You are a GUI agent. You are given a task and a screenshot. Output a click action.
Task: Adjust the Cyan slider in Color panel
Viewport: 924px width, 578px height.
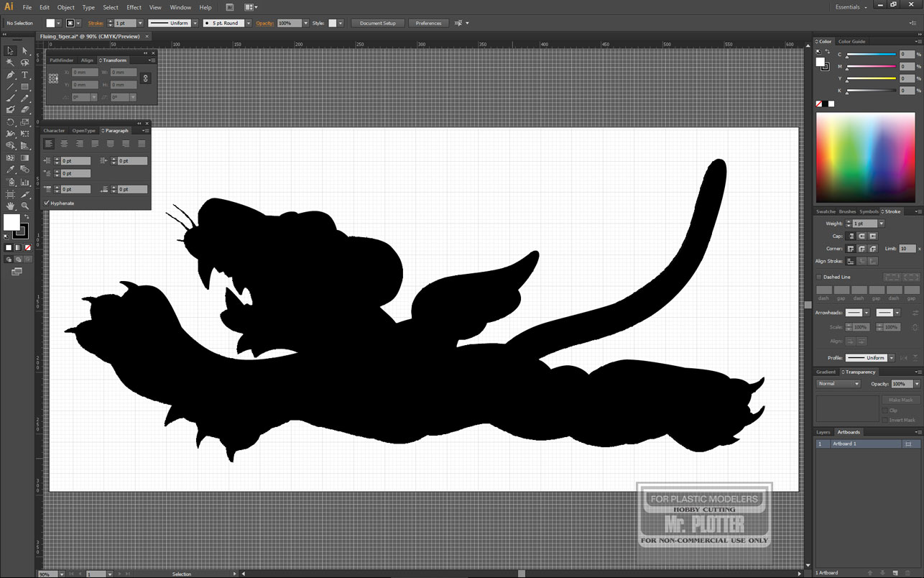871,55
